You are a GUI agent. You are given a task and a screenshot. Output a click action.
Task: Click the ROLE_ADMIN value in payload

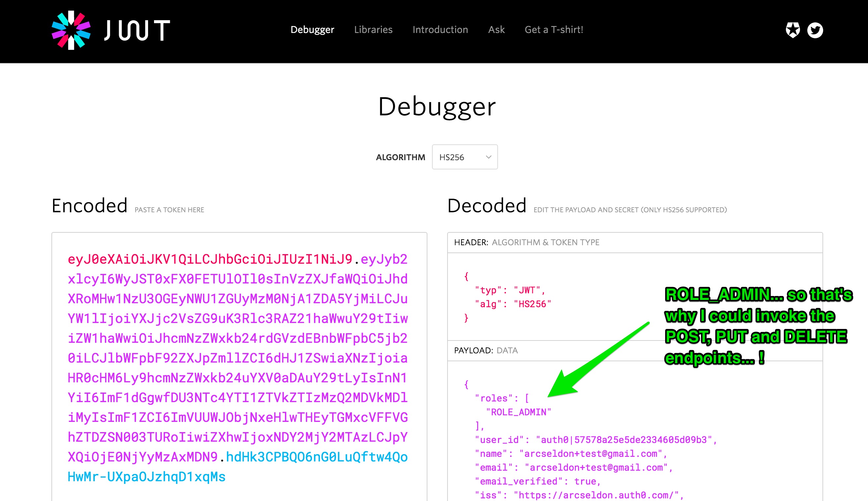tap(518, 412)
